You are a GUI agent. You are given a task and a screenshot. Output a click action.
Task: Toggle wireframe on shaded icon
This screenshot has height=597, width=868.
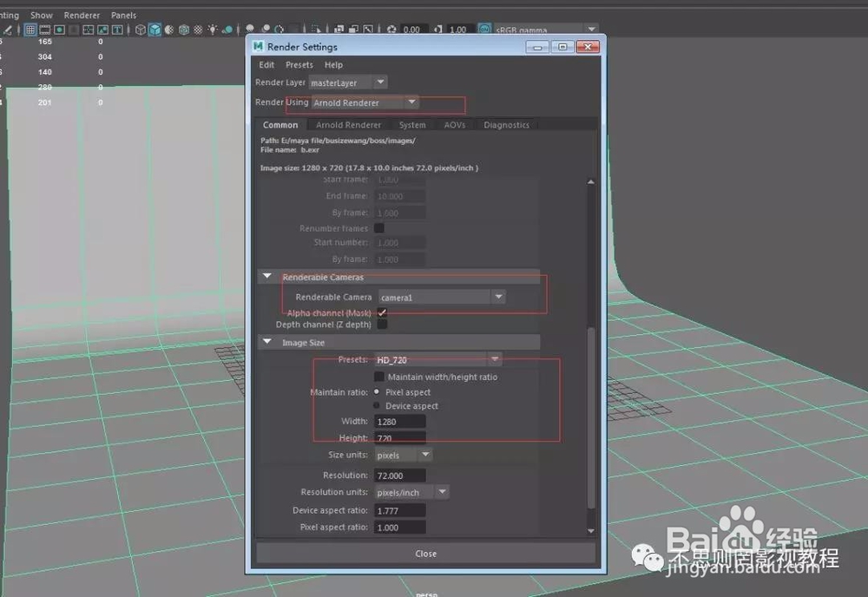(184, 30)
